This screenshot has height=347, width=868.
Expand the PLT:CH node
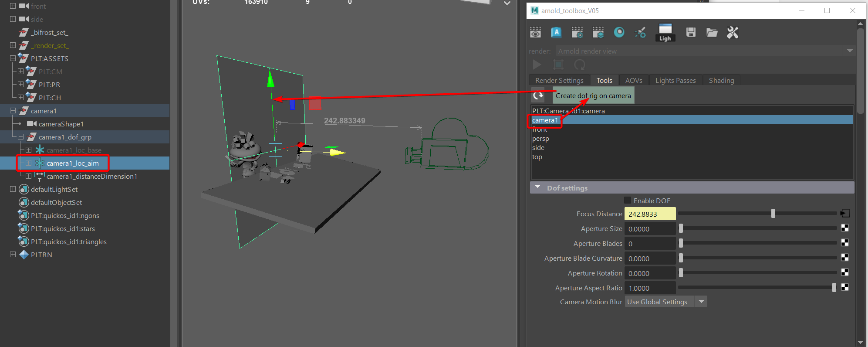[x=20, y=98]
